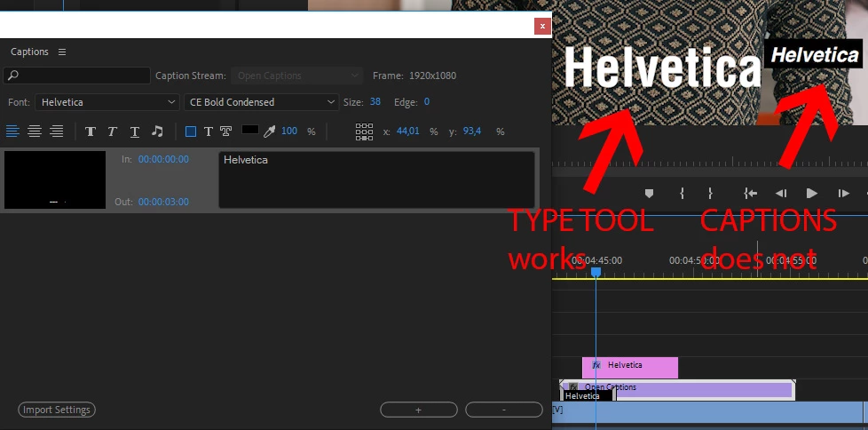Edit the Out timecode 00:00:03:00

point(163,202)
